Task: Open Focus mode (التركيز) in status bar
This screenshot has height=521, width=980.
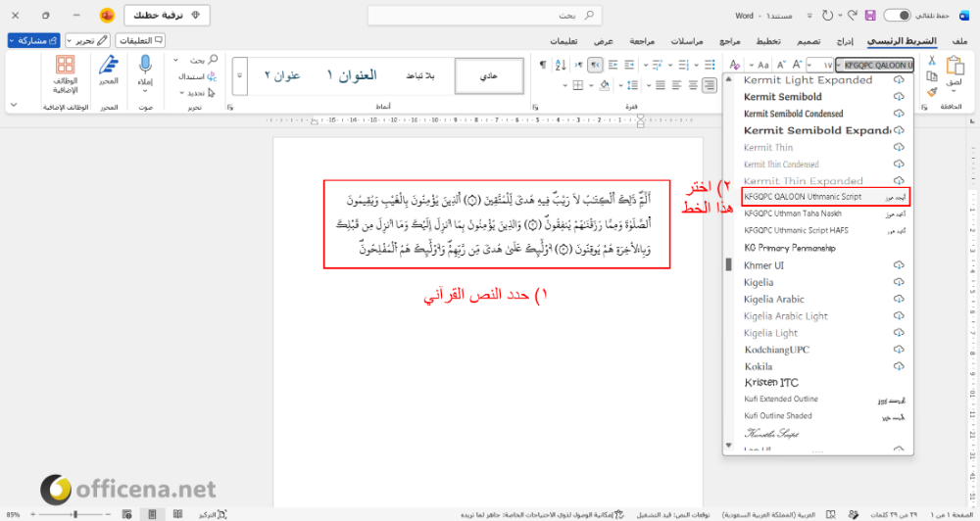Action: point(213,515)
